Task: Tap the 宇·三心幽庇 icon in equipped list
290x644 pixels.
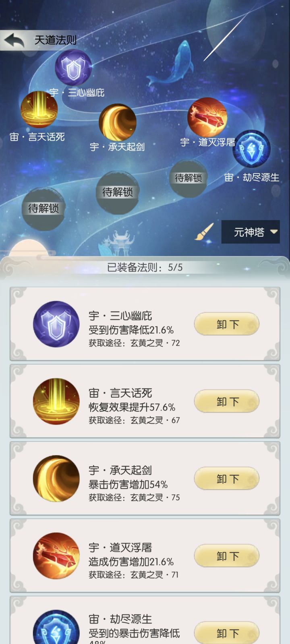Action: click(56, 324)
